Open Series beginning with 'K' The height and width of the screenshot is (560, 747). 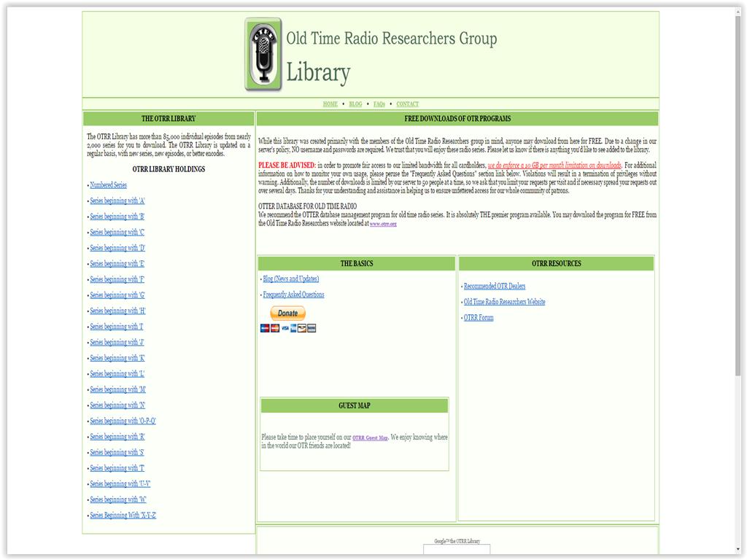(x=117, y=357)
